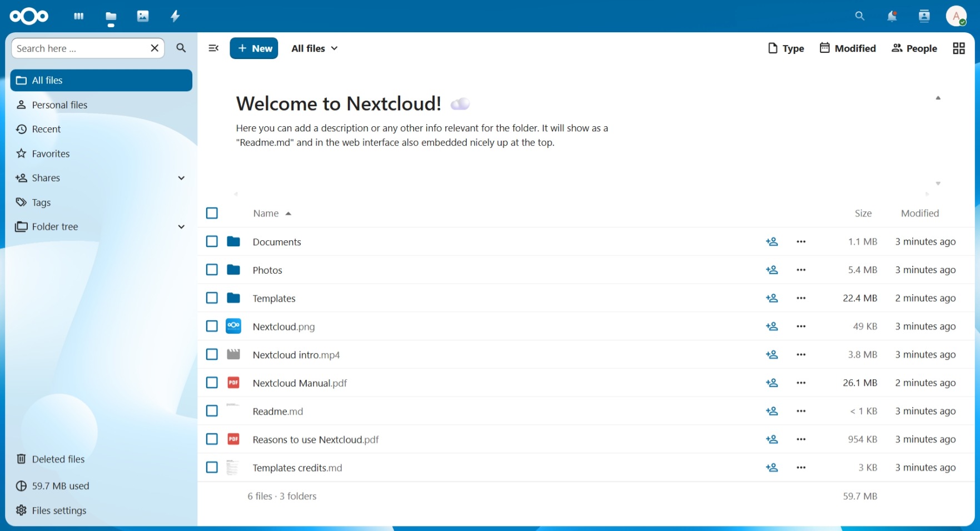The width and height of the screenshot is (980, 531).
Task: Click the Nextcloud logo
Action: pyautogui.click(x=29, y=16)
